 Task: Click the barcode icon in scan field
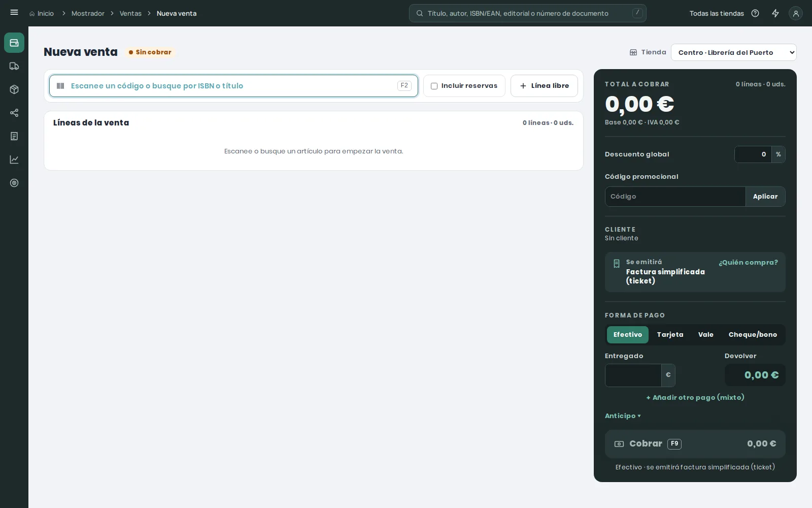(x=60, y=86)
